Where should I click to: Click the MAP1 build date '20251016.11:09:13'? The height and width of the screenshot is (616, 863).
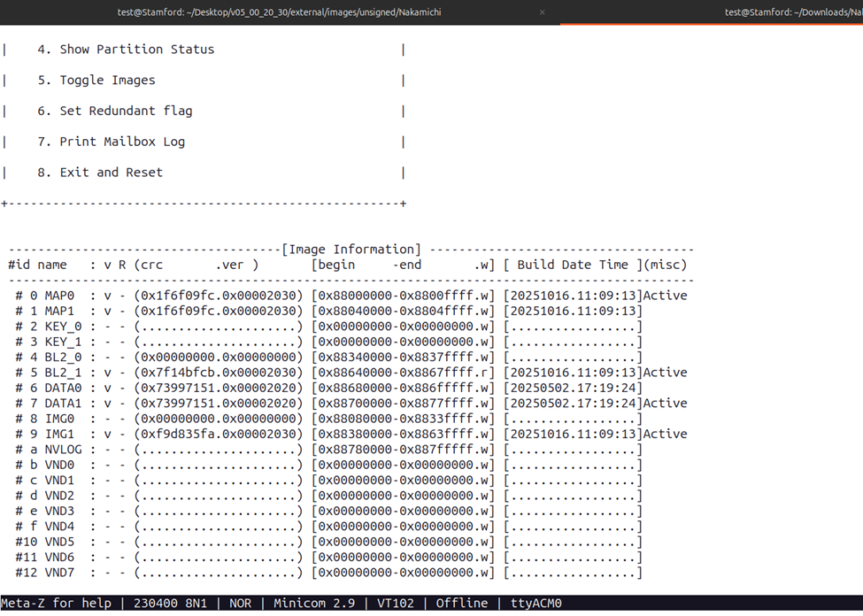click(x=573, y=311)
